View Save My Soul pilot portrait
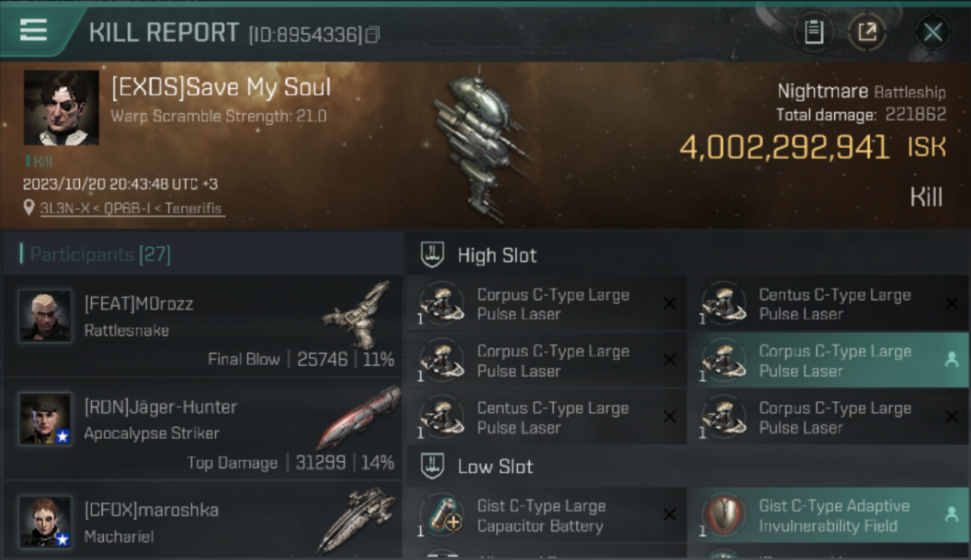Screen dimensions: 971x560 coord(61,108)
